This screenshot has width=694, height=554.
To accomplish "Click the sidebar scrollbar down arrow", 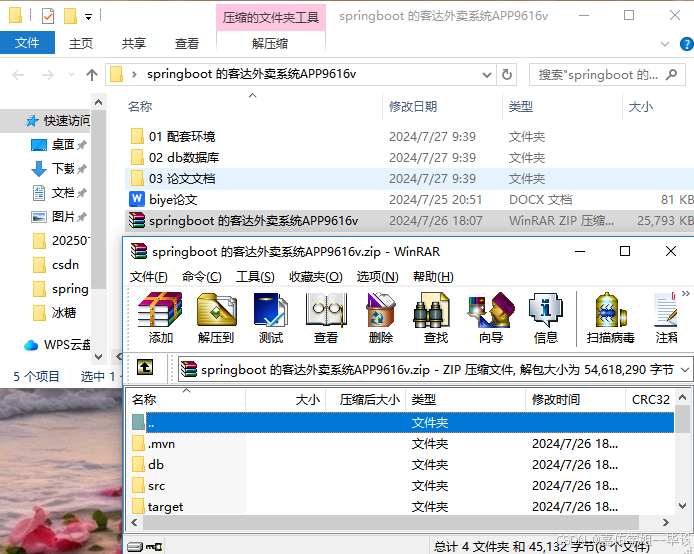I will coord(98,356).
